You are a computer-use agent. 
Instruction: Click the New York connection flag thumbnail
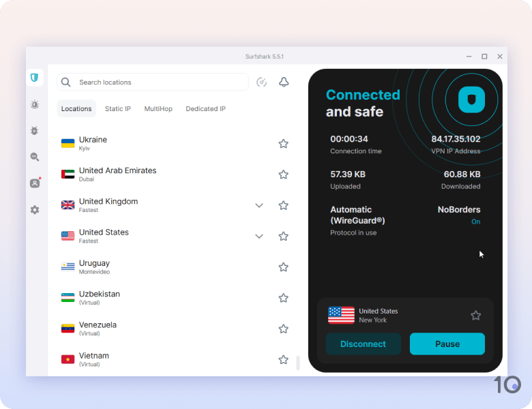[341, 315]
